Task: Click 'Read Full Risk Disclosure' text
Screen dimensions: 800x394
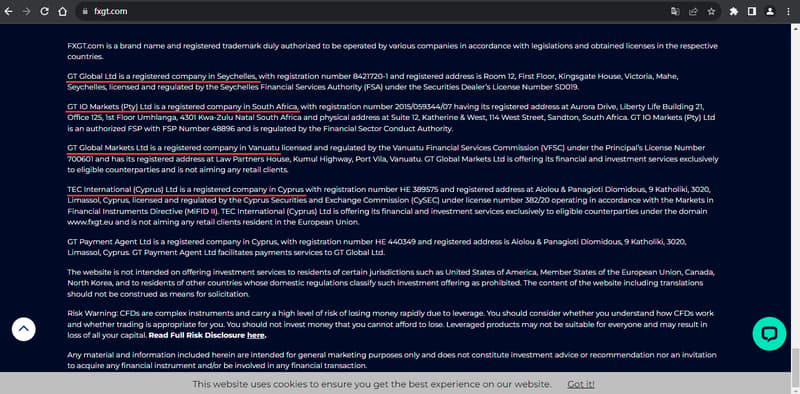Action: point(197,335)
